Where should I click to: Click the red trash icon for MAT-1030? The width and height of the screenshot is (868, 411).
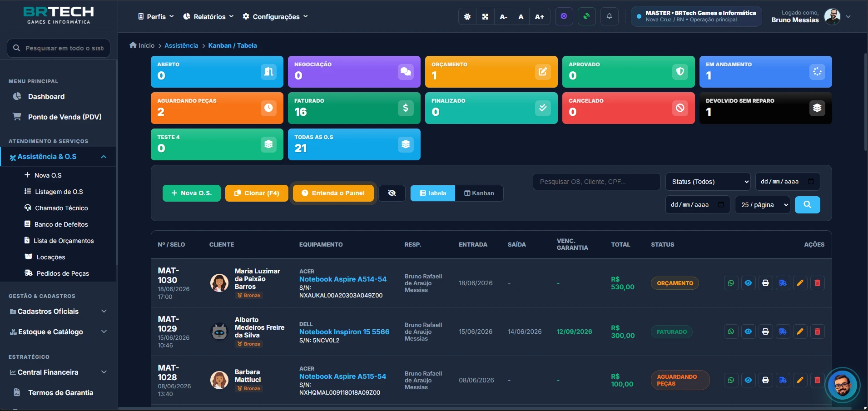click(x=817, y=283)
